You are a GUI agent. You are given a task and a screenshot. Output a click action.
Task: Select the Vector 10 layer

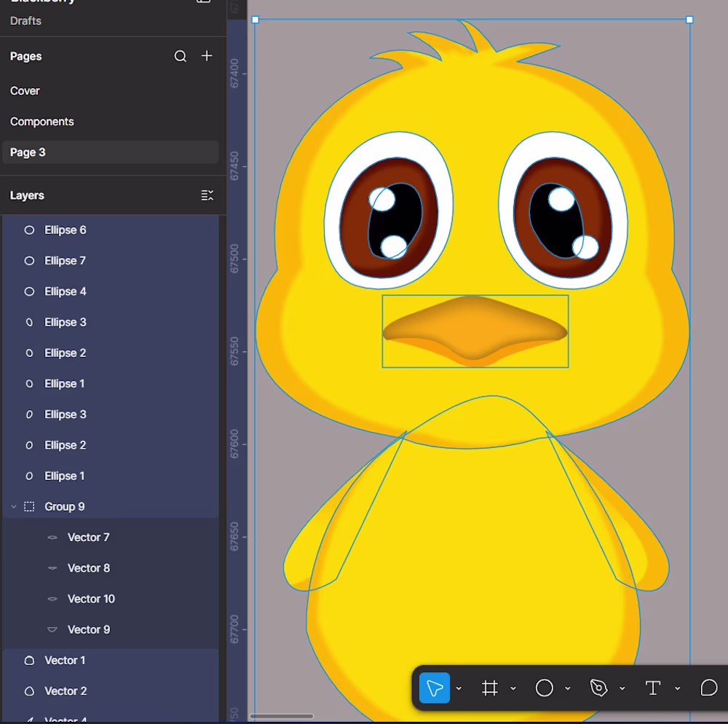pyautogui.click(x=111, y=599)
